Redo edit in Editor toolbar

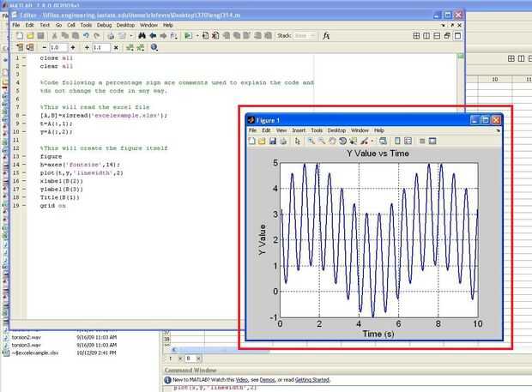tap(97, 36)
